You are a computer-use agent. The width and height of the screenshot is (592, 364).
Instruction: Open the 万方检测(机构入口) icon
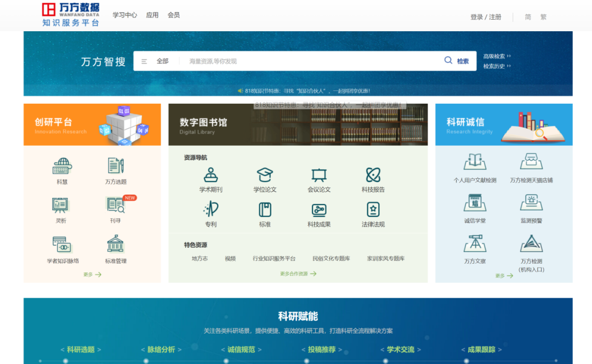pos(531,243)
